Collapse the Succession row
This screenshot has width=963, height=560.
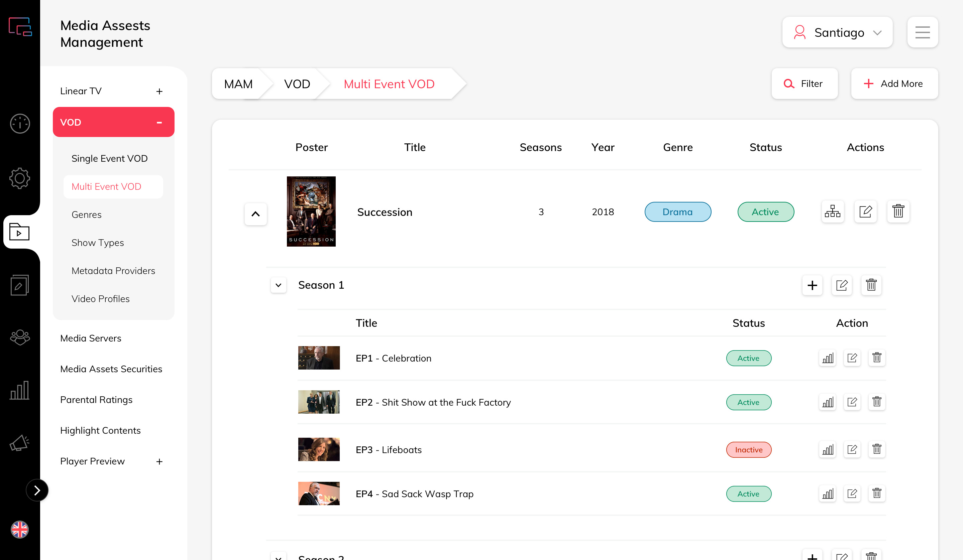coord(256,214)
